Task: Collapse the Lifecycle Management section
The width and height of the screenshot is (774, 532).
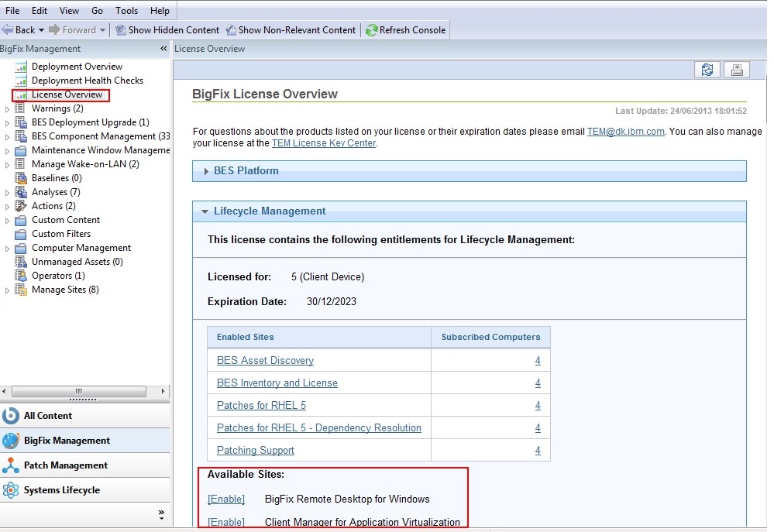Action: (205, 211)
